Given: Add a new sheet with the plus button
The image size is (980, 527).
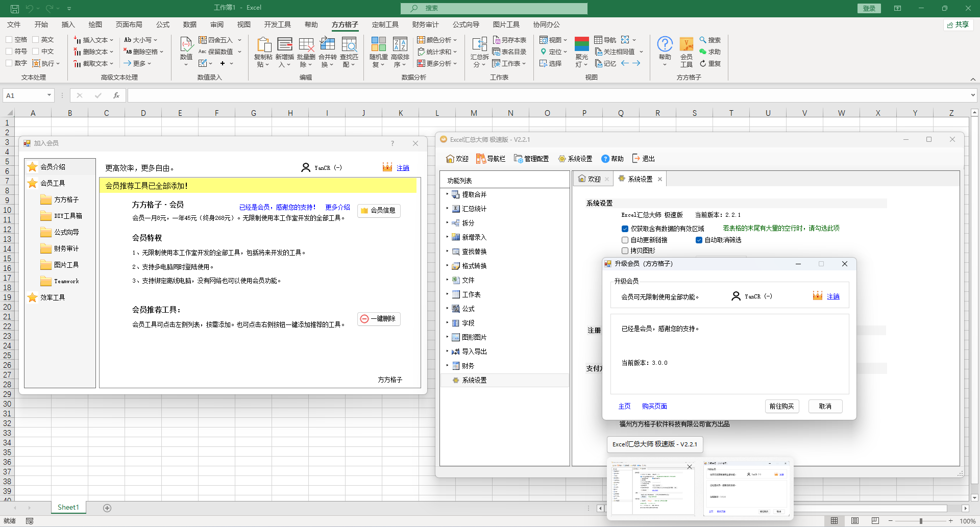Looking at the screenshot, I should click(107, 508).
